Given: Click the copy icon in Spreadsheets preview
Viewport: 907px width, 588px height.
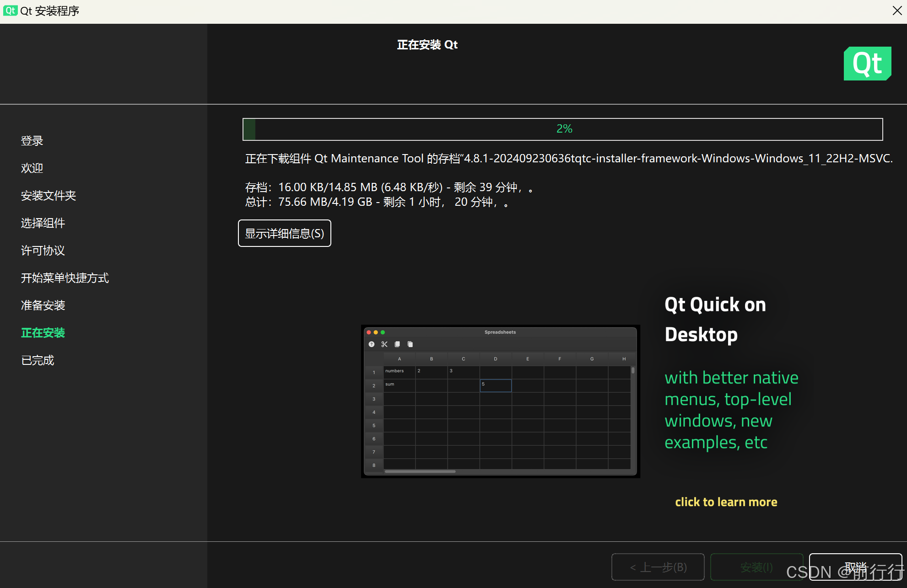Looking at the screenshot, I should click(x=397, y=344).
